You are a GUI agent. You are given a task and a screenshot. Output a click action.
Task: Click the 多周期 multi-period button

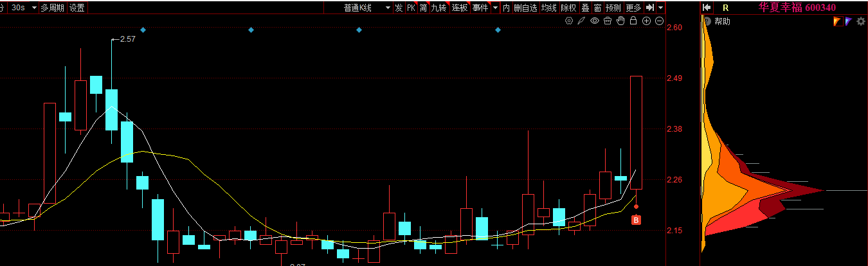[52, 8]
